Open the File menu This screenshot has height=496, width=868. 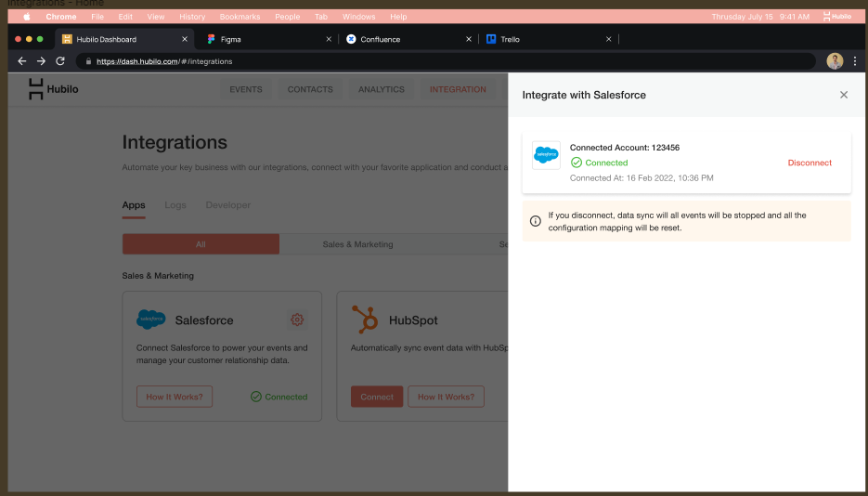[x=97, y=17]
